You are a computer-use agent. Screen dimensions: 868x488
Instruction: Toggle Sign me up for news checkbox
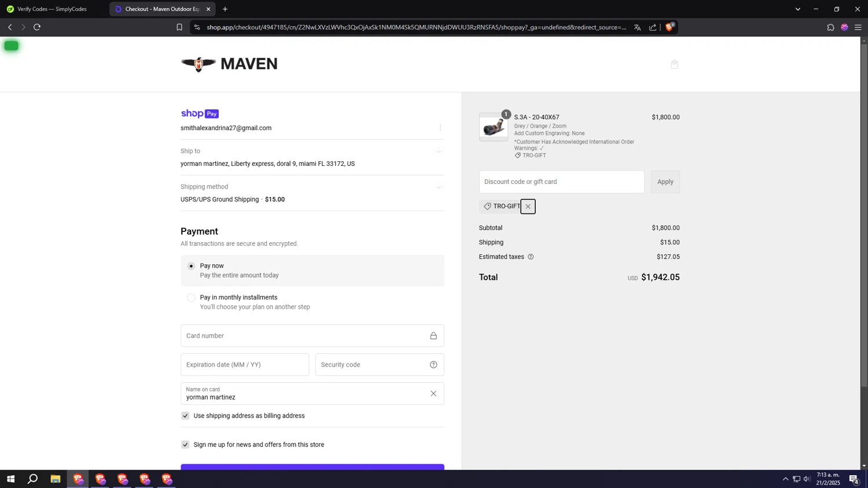[185, 445]
